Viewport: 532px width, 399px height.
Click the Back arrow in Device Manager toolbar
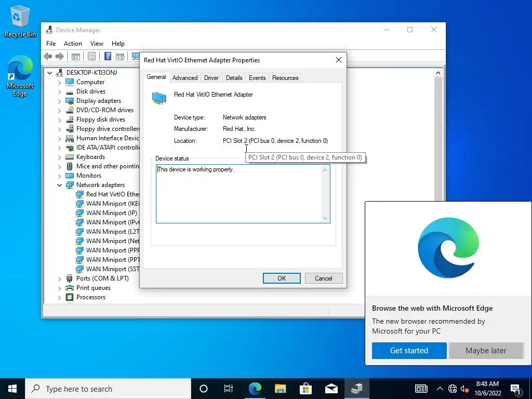pyautogui.click(x=48, y=56)
